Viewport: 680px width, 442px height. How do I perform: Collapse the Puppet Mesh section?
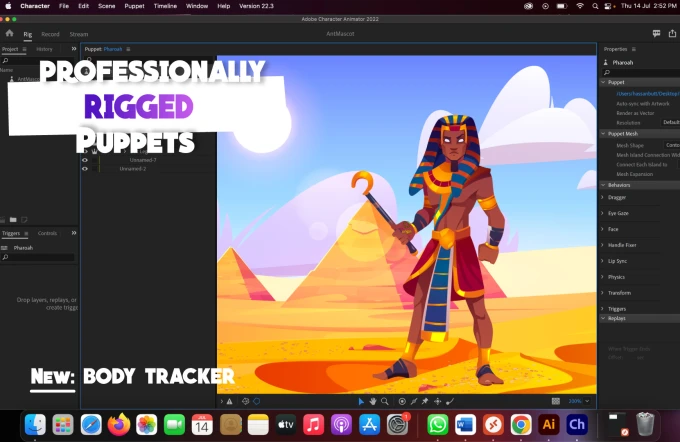tap(603, 134)
